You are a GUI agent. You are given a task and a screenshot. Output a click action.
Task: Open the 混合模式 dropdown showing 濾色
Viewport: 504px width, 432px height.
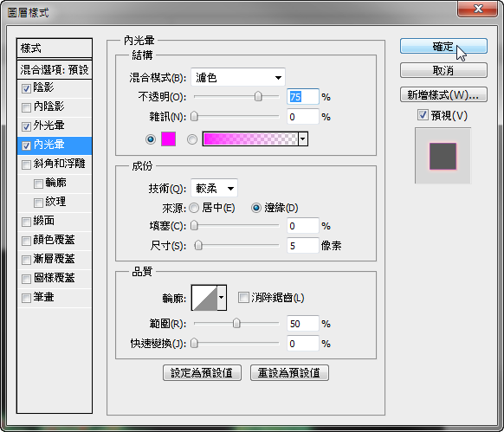238,77
